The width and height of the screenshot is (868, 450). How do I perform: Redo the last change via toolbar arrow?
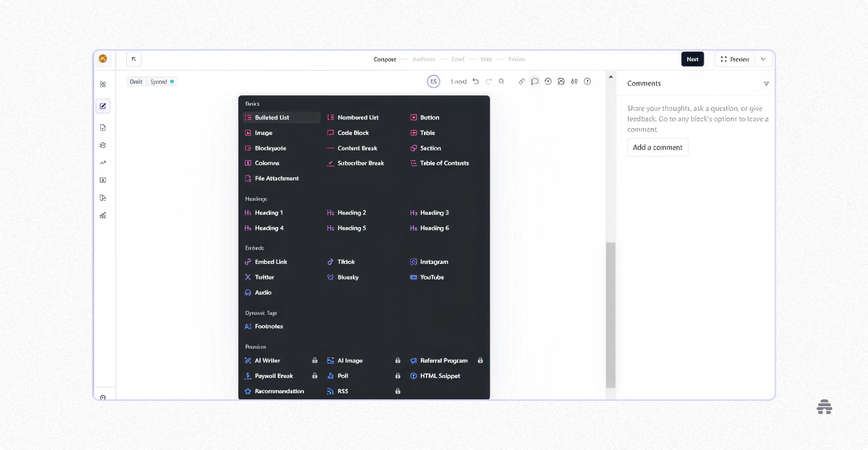[488, 81]
